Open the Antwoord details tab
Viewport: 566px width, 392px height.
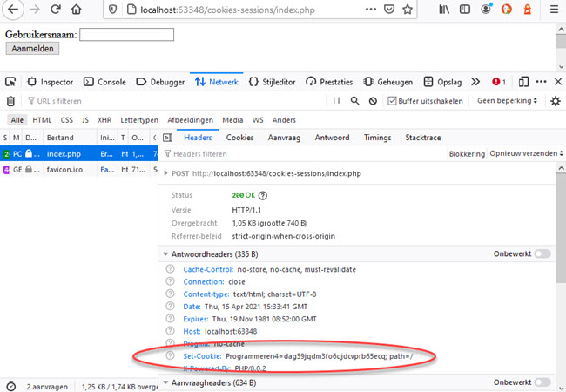[x=332, y=138]
